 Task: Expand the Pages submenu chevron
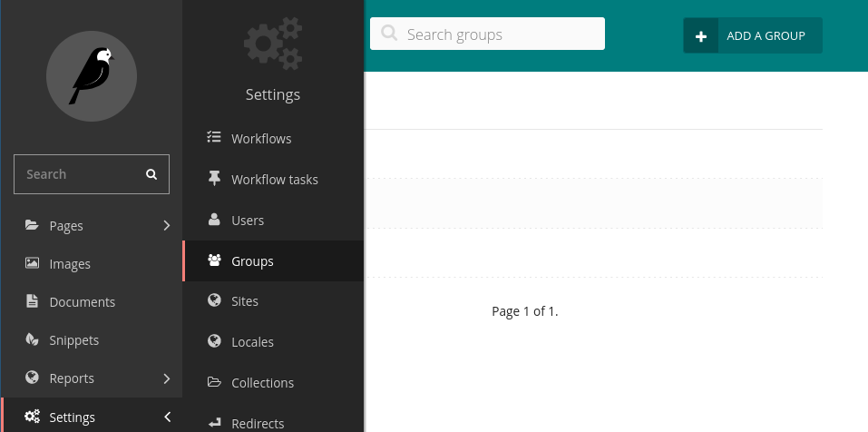[x=167, y=225]
